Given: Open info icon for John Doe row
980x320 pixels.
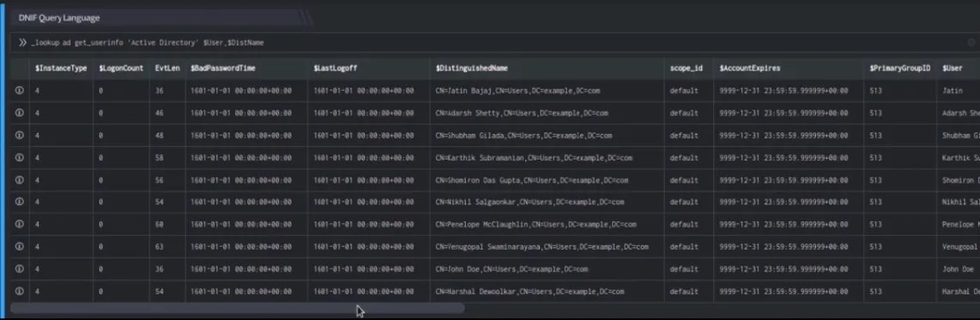Looking at the screenshot, I should (20, 269).
